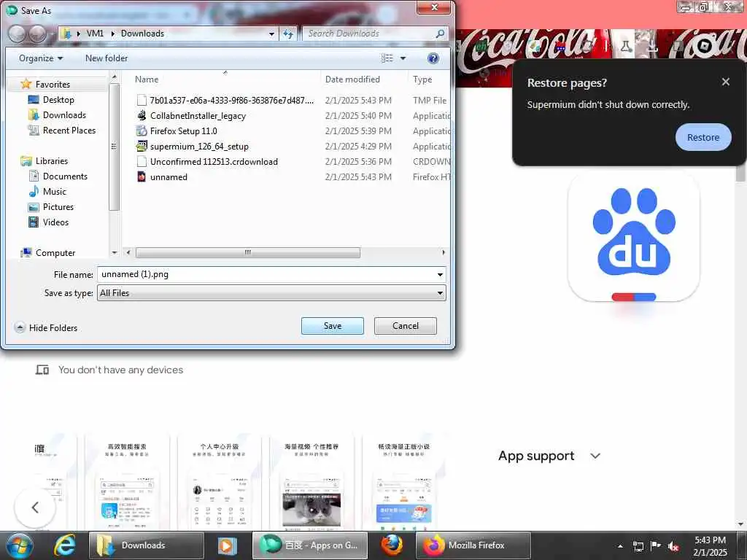The image size is (747, 560).
Task: Click the refresh button next to address bar
Action: pyautogui.click(x=288, y=34)
